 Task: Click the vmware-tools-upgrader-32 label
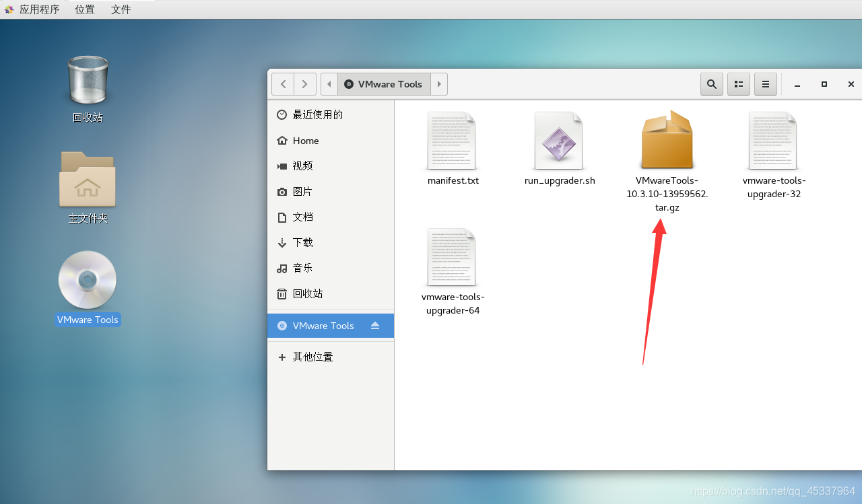tap(774, 188)
